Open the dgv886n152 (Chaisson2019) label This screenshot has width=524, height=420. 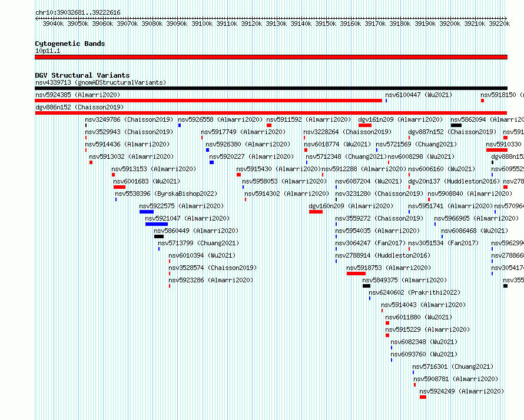79,107
